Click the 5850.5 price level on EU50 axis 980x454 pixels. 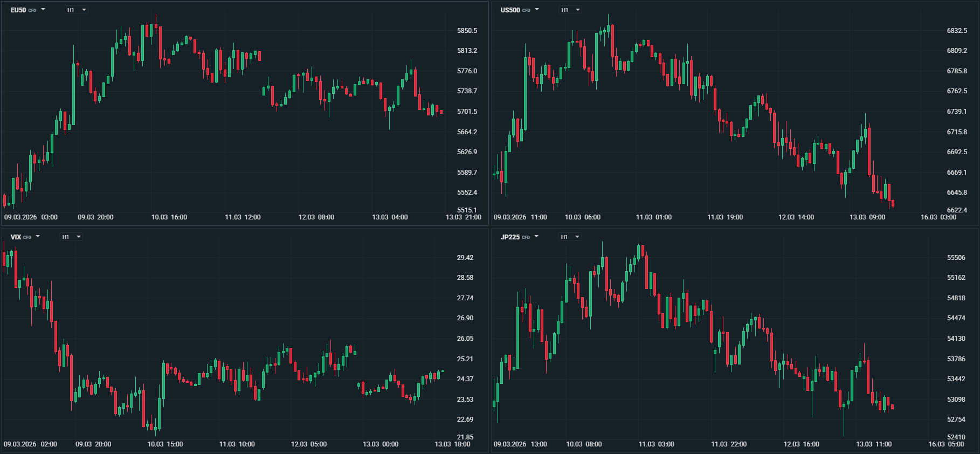coord(467,31)
